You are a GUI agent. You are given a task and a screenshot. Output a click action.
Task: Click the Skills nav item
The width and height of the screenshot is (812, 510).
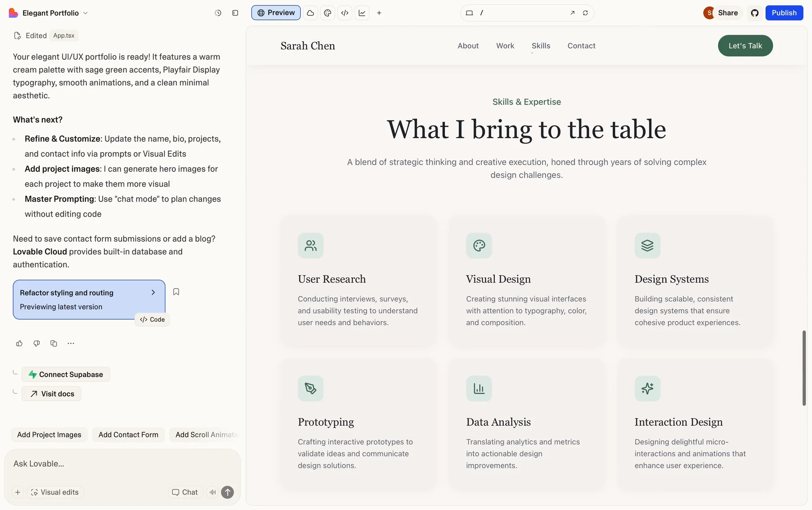click(x=540, y=46)
